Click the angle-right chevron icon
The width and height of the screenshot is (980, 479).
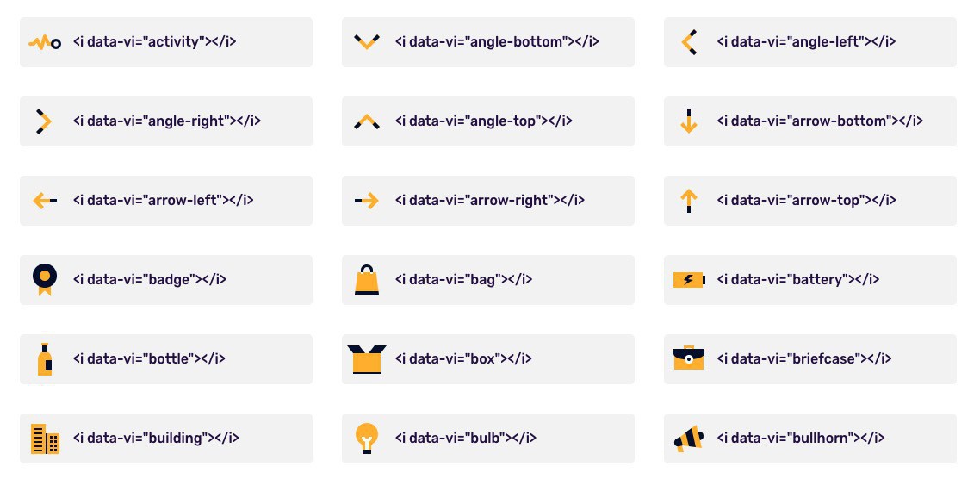pos(44,121)
